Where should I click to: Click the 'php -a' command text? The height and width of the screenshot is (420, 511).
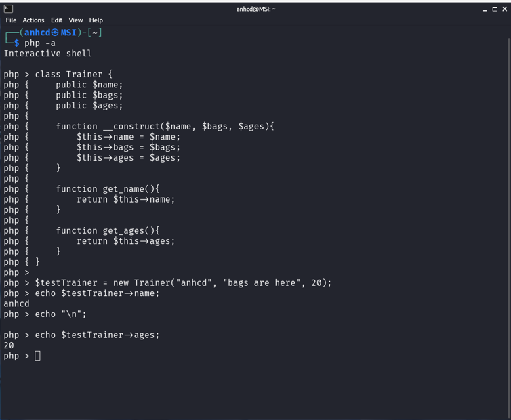[40, 43]
